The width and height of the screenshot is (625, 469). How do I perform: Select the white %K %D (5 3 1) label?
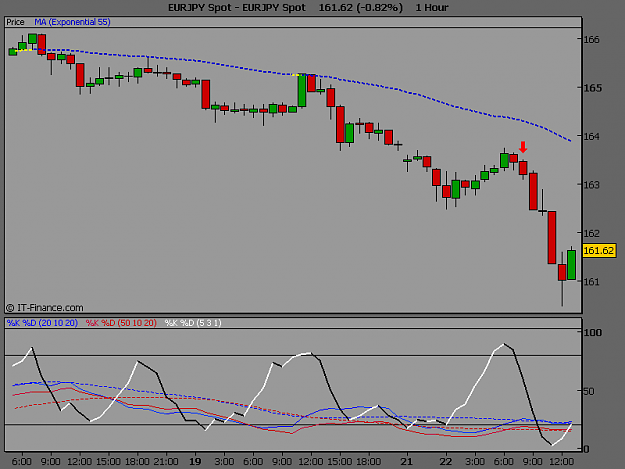pyautogui.click(x=193, y=323)
